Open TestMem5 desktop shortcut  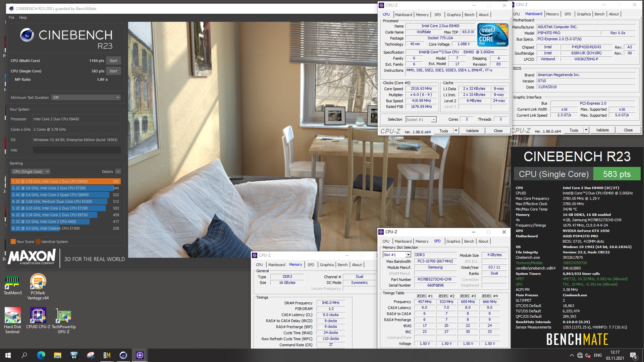[x=12, y=284]
